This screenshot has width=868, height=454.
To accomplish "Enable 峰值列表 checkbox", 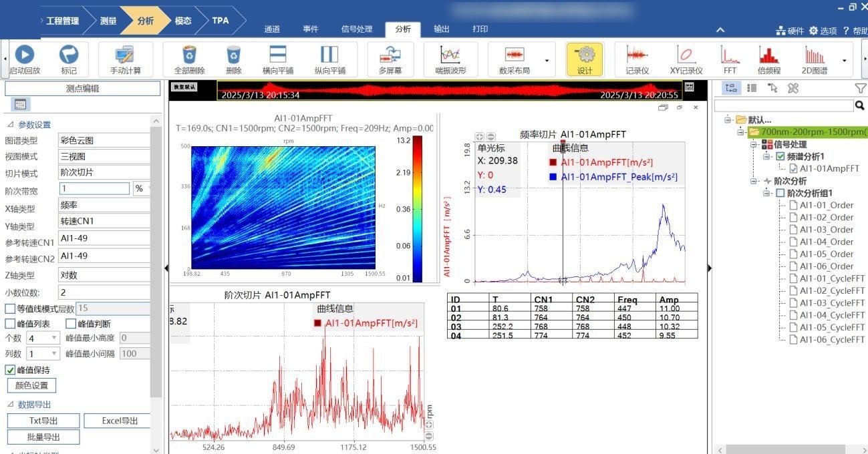I will [x=10, y=324].
